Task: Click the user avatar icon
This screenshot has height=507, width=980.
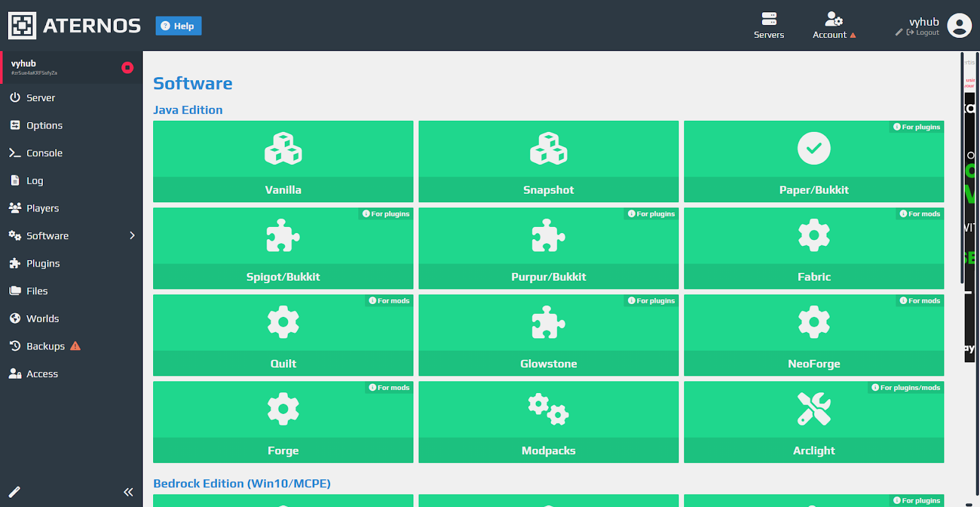Action: tap(959, 26)
